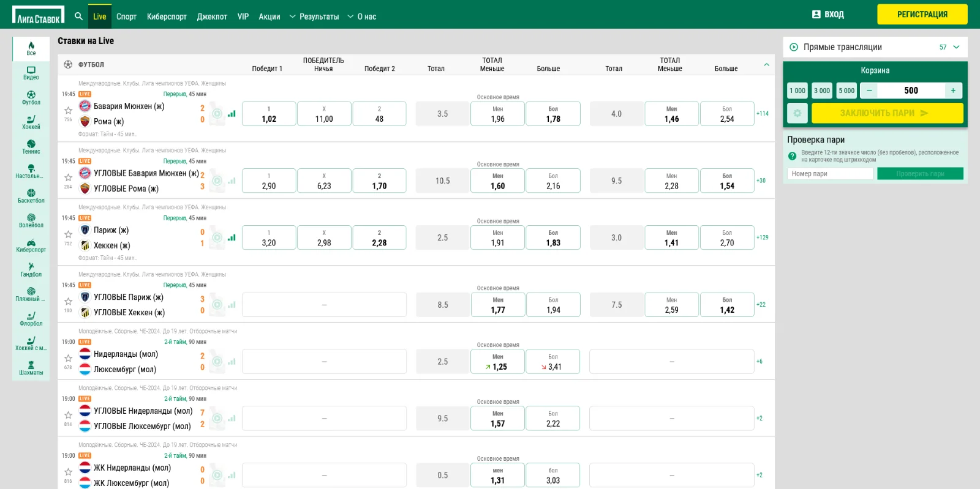Viewport: 980px width, 489px height.
Task: Open the Видео sidebar filter
Action: (31, 73)
